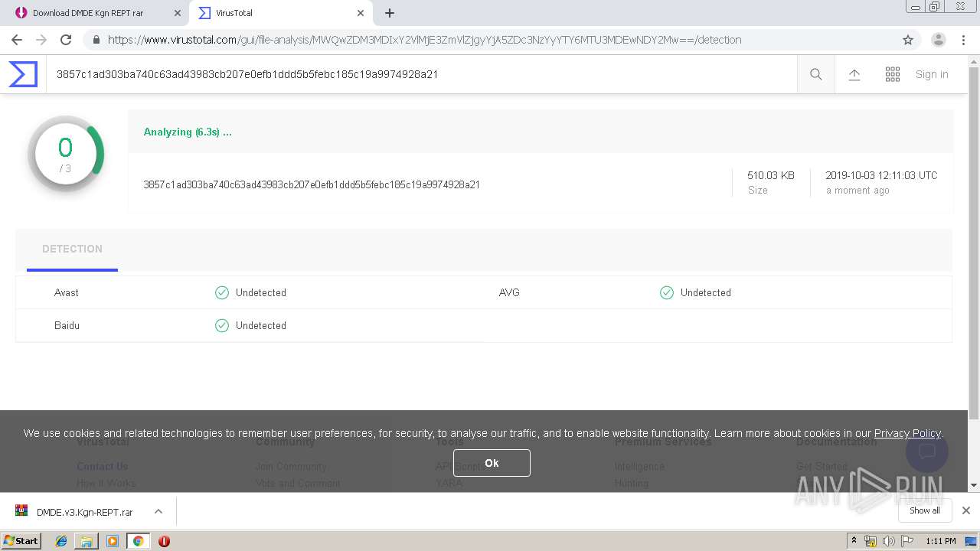
Task: Open the Privacy Policy link
Action: [x=907, y=433]
